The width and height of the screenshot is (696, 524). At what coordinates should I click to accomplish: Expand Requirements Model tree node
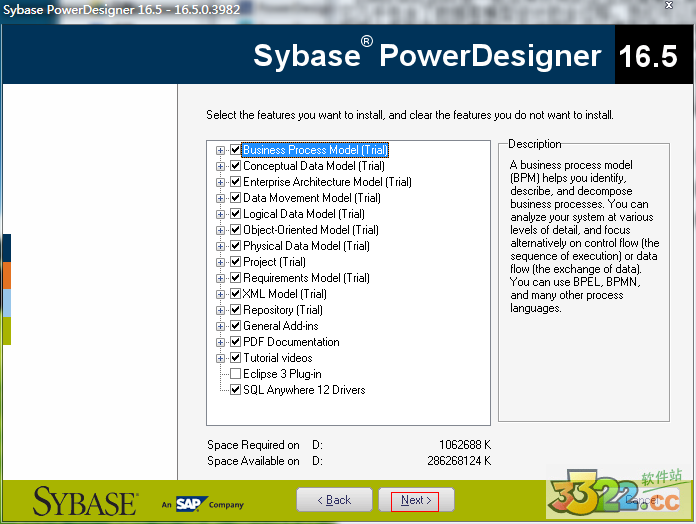click(220, 278)
